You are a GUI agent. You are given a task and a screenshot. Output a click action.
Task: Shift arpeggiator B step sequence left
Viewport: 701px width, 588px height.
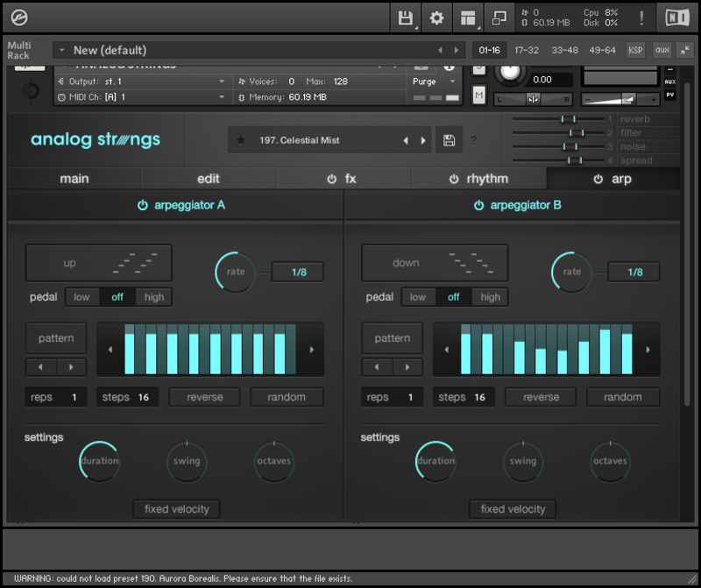tap(446, 350)
